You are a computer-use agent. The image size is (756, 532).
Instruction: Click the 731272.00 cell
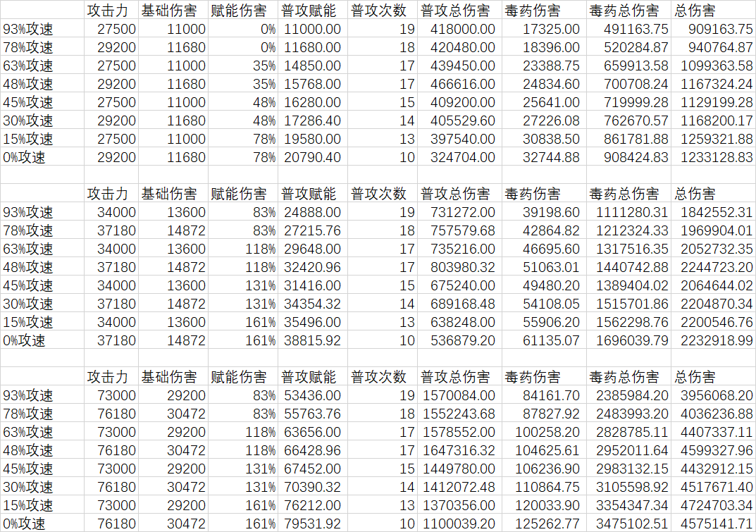pyautogui.click(x=459, y=212)
